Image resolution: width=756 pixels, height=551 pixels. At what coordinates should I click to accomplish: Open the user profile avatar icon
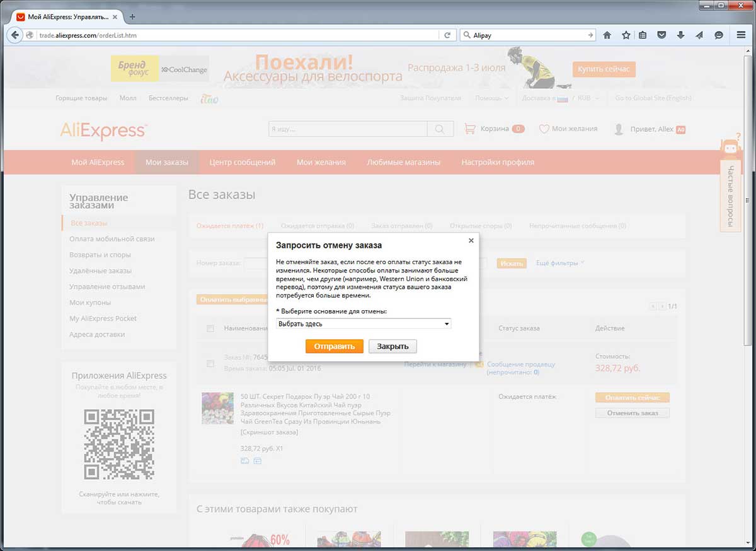tap(619, 129)
